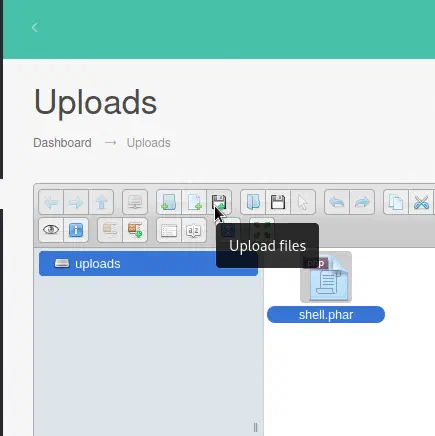Toggle list view mode icon
The width and height of the screenshot is (435, 436).
[x=169, y=230]
